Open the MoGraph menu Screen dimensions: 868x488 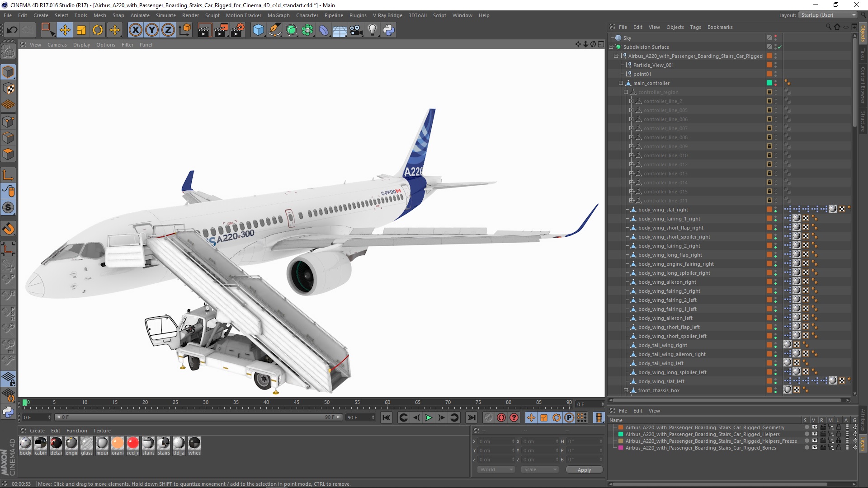278,15
